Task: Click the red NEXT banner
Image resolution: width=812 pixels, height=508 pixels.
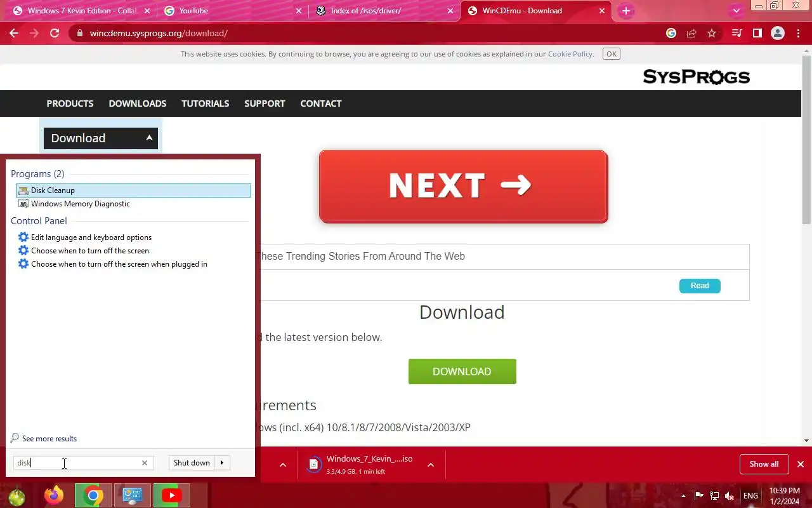Action: (463, 186)
